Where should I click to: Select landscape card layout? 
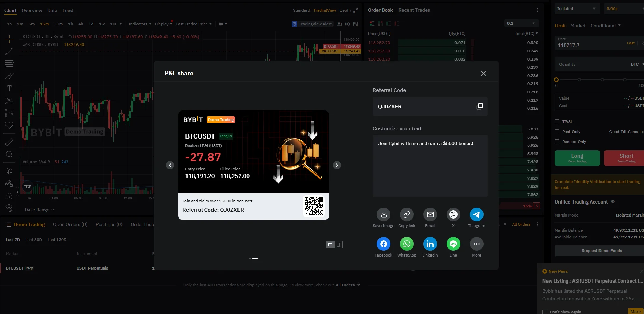tap(330, 245)
